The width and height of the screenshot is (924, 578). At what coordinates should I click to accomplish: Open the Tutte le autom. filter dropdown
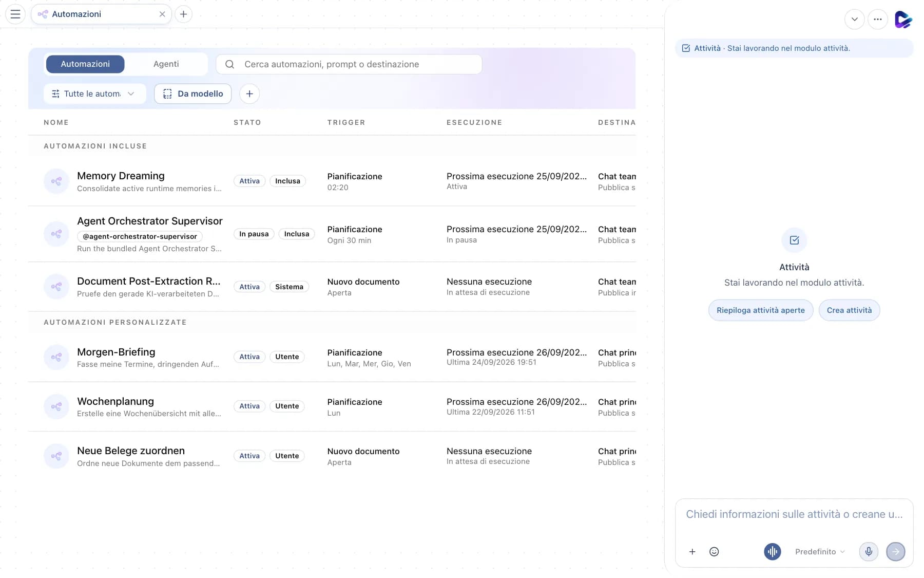[x=94, y=94]
